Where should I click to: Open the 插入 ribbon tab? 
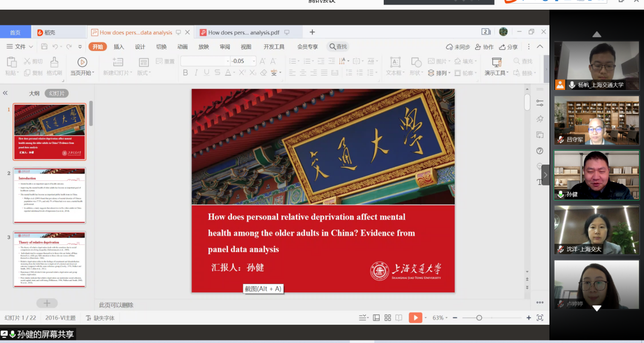(119, 47)
